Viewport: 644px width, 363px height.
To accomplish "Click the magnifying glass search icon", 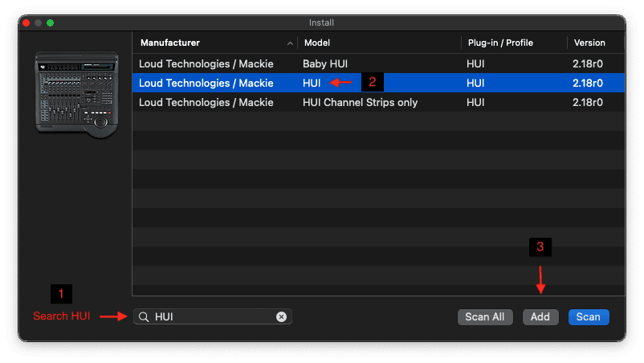I will coord(144,316).
